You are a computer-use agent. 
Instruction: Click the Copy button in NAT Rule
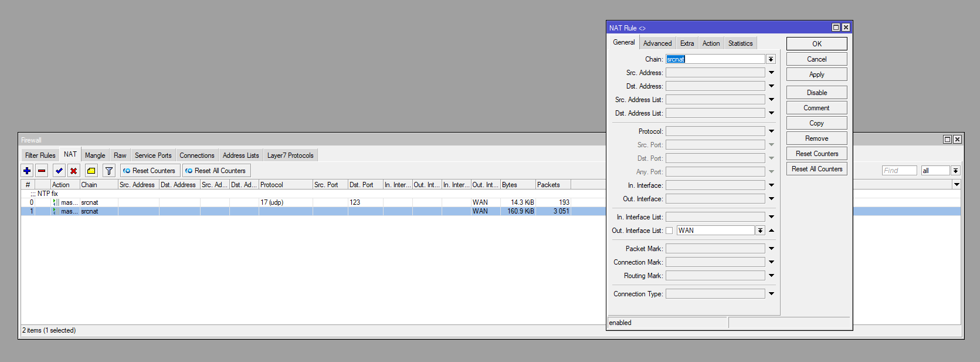click(816, 123)
